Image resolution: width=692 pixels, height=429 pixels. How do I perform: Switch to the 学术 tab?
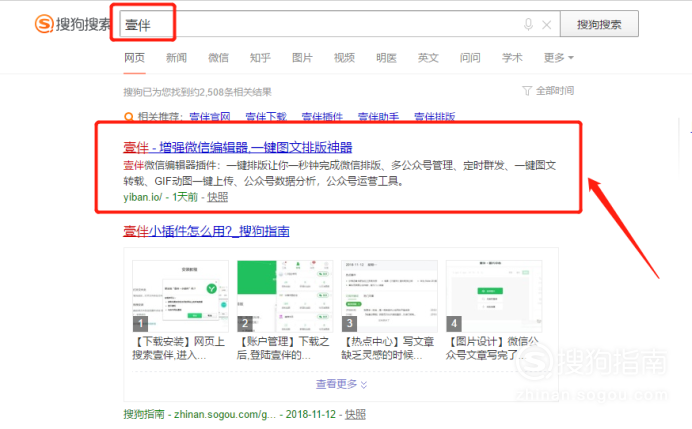(512, 58)
